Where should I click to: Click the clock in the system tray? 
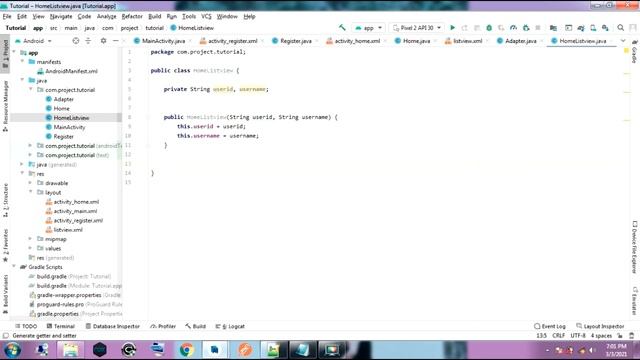(x=616, y=350)
